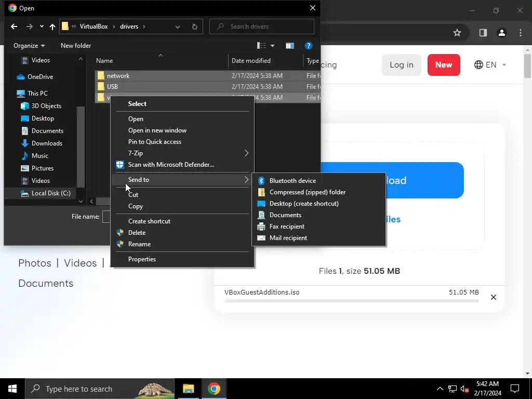The width and height of the screenshot is (532, 399).
Task: Open Desktop in the sidebar
Action: (37, 118)
